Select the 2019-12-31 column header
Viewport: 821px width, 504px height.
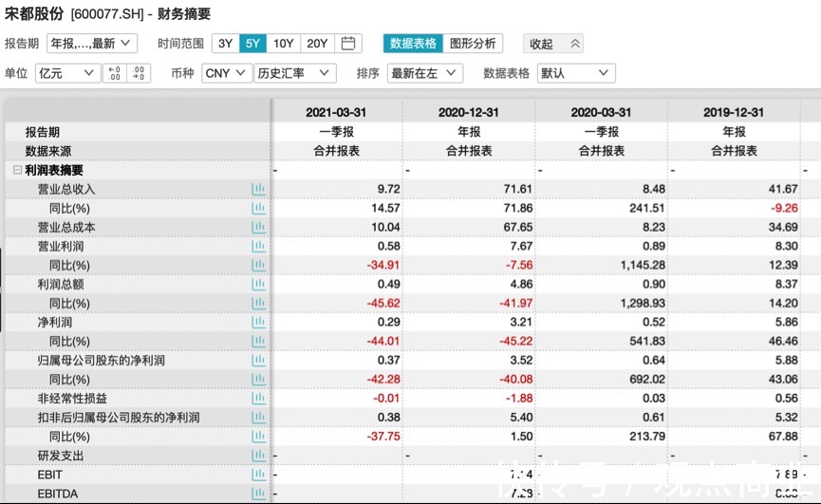click(734, 112)
